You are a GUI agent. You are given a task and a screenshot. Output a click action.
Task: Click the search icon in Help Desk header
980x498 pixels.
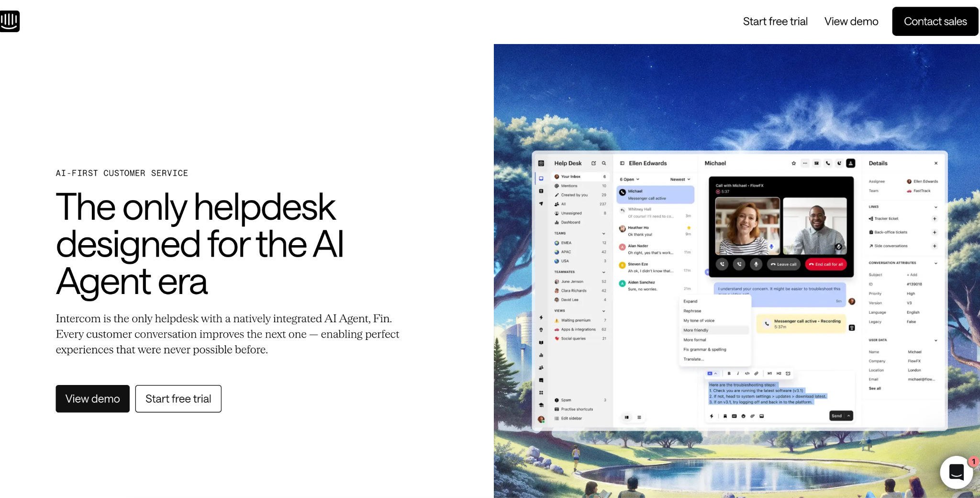point(604,163)
